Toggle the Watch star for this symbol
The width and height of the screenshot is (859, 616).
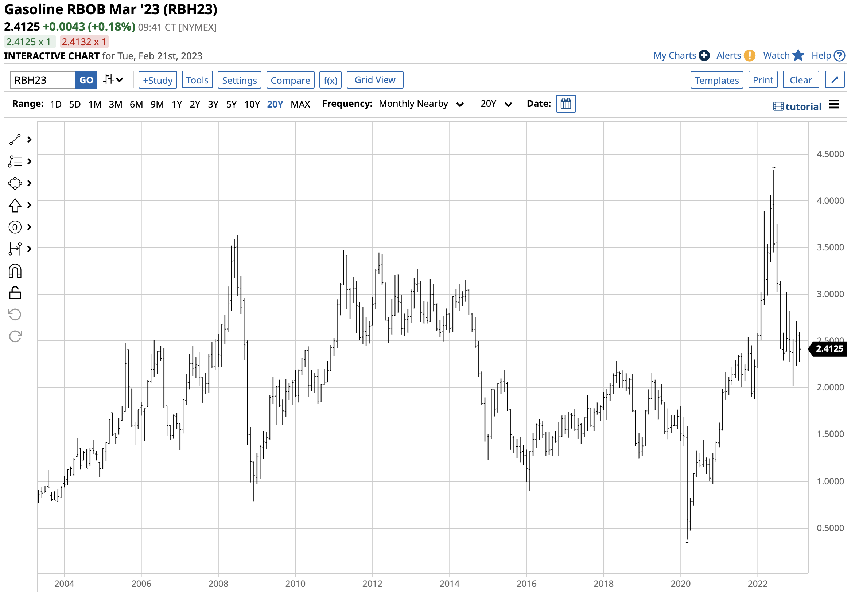click(798, 56)
